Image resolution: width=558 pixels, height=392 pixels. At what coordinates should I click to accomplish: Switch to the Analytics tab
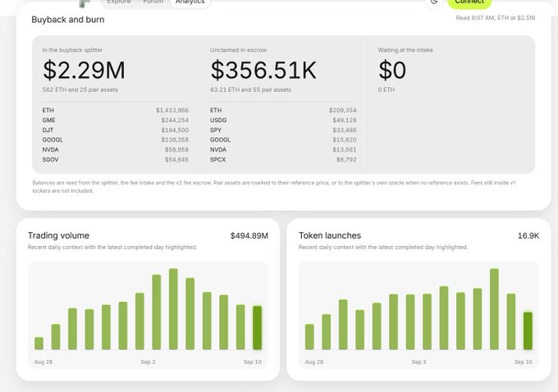point(190,2)
